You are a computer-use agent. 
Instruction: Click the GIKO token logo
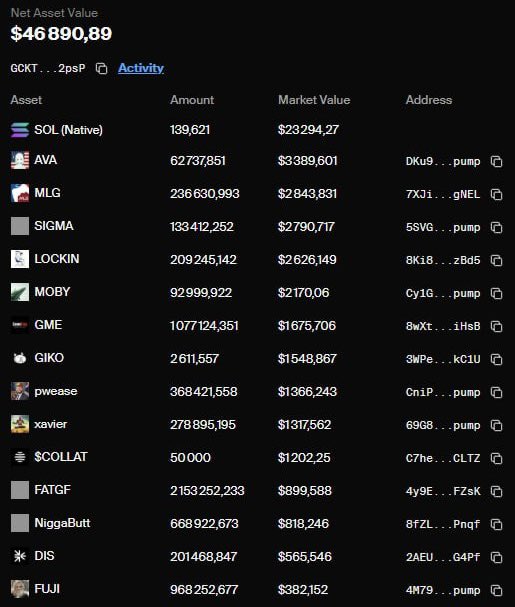(x=20, y=358)
